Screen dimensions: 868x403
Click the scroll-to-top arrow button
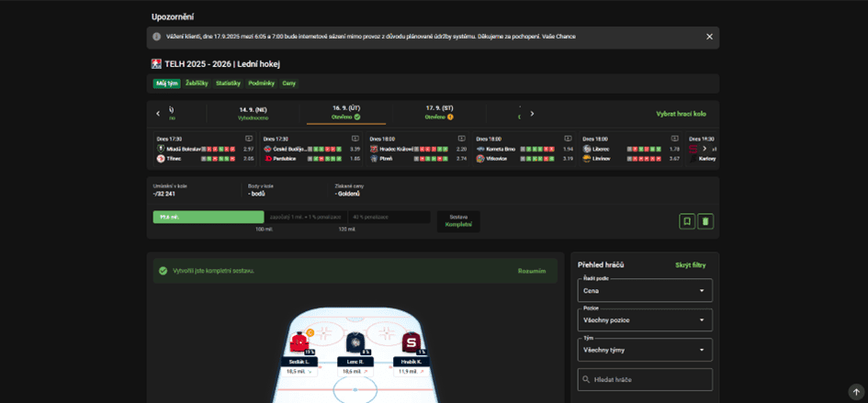(856, 391)
